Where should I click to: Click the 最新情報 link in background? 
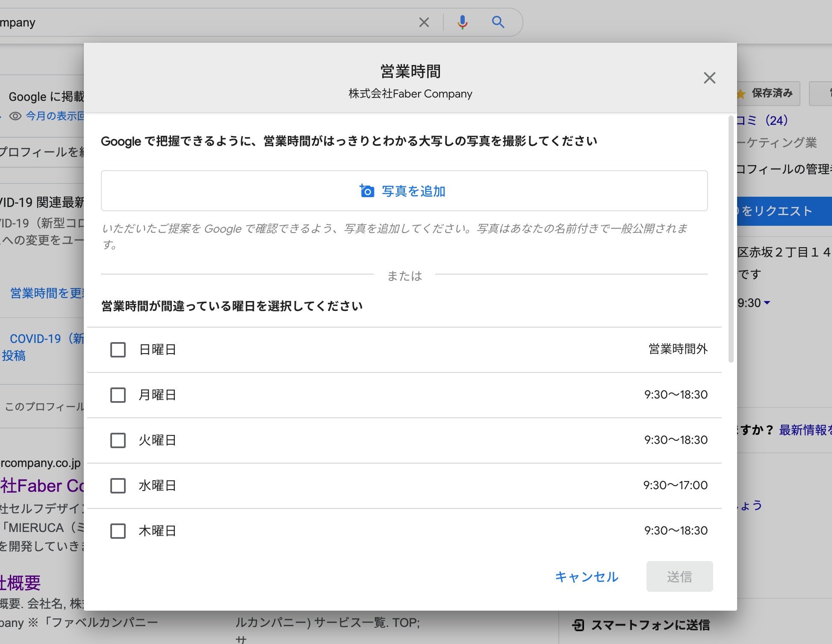[x=805, y=430]
